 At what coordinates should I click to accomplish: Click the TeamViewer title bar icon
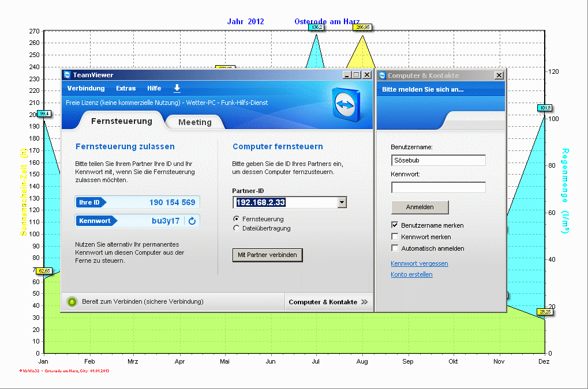[67, 75]
